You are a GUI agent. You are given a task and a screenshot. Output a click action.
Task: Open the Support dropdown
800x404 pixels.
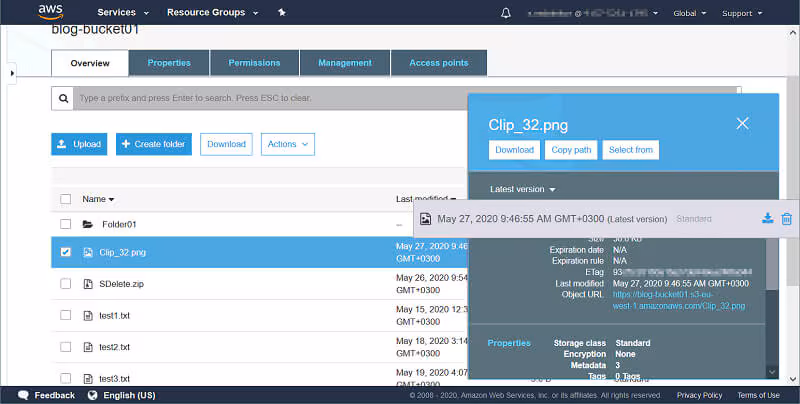tap(742, 13)
